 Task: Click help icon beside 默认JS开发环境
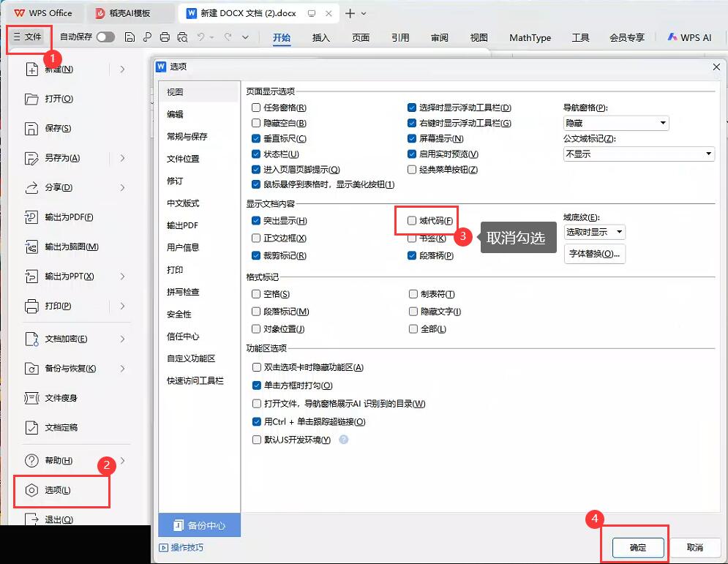[343, 440]
